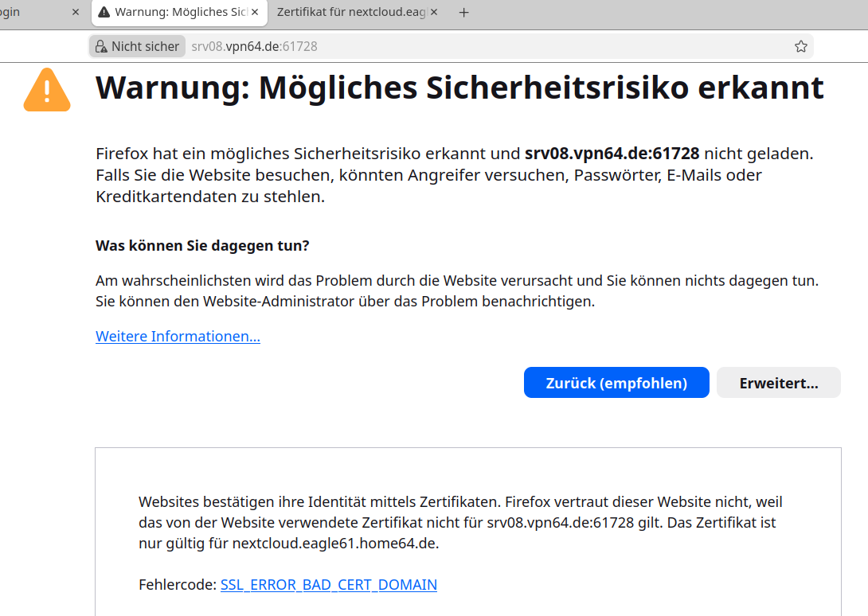This screenshot has width=868, height=616.
Task: Focus the address bar showing srv08.vpn64.de:61728
Action: click(478, 46)
